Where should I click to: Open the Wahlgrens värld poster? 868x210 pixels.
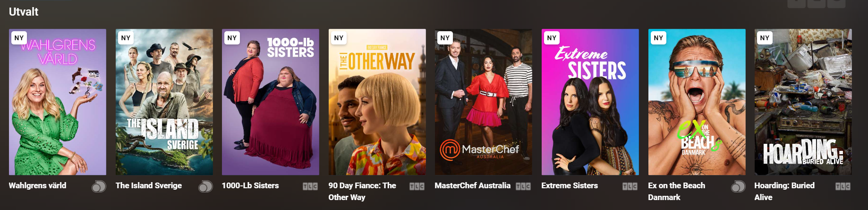[x=58, y=102]
